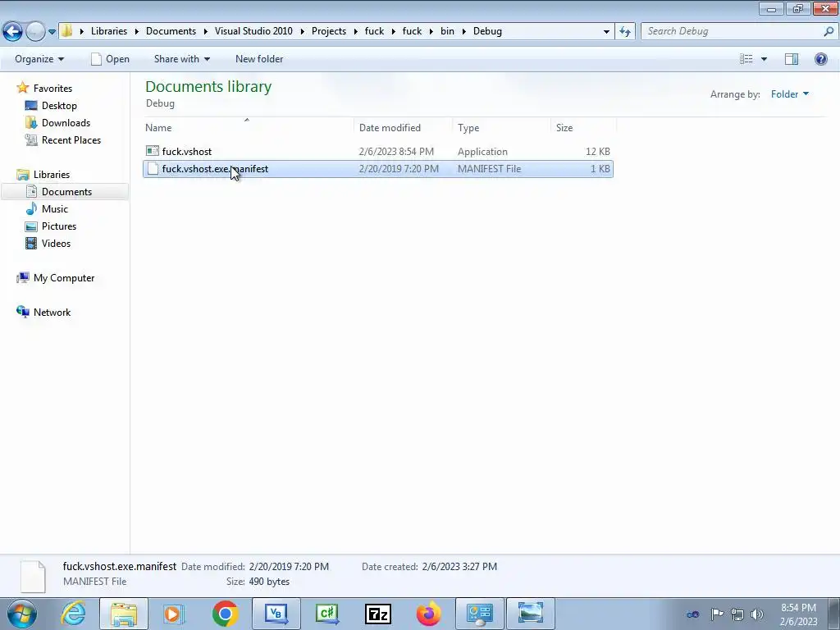Open Help with the question icon
Image resolution: width=840 pixels, height=630 pixels.
pos(820,59)
